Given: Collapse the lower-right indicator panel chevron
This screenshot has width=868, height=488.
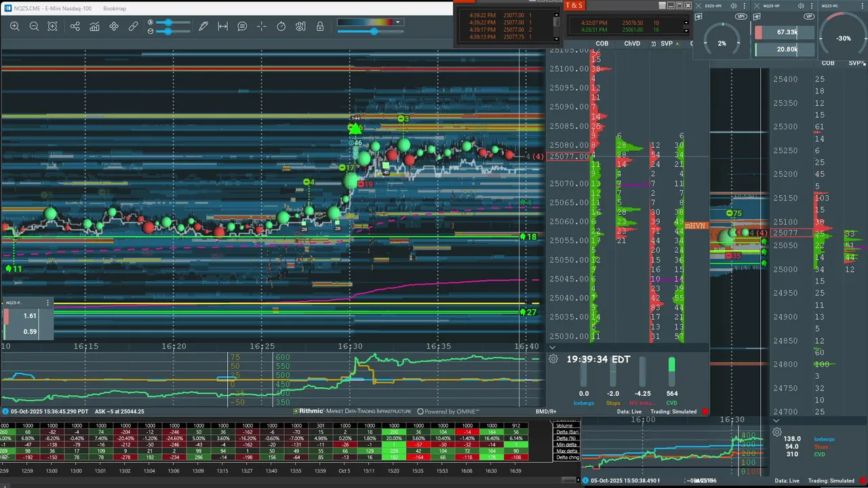Looking at the screenshot, I should click(776, 421).
